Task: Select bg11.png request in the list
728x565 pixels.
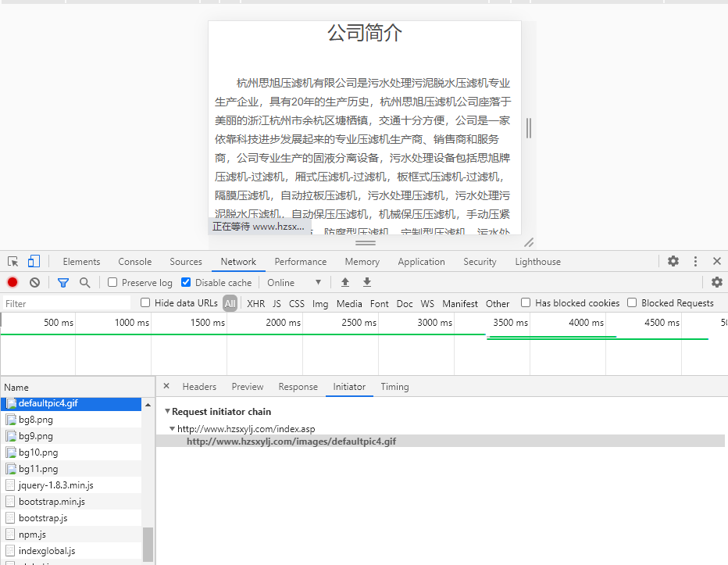Action: click(x=72, y=468)
